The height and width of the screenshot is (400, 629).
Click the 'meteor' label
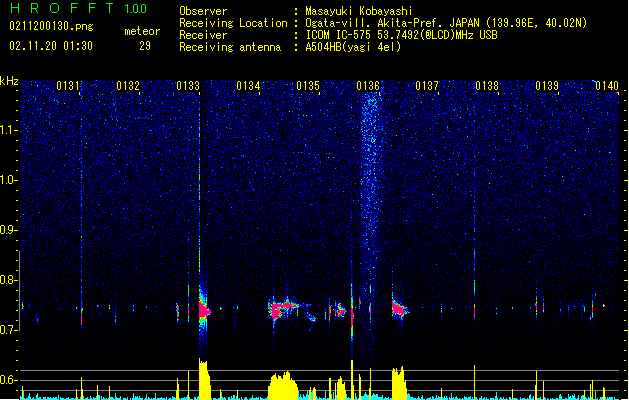pos(142,31)
